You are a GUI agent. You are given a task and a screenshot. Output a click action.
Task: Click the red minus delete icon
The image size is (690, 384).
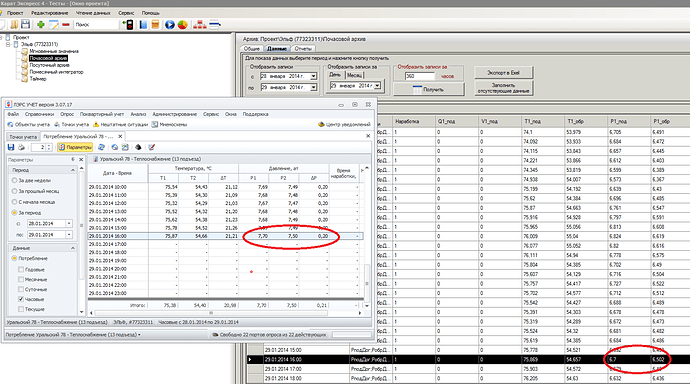coord(66,25)
